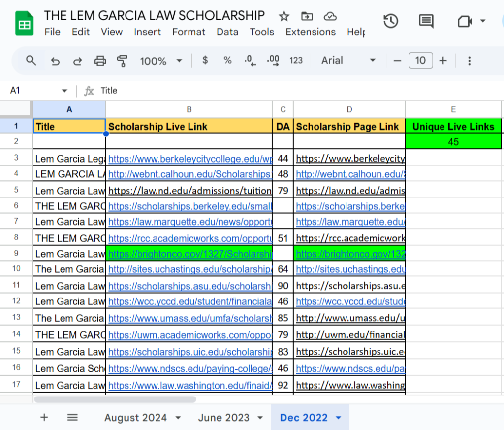
Task: Print the spreadsheet using printer icon
Action: pyautogui.click(x=100, y=61)
